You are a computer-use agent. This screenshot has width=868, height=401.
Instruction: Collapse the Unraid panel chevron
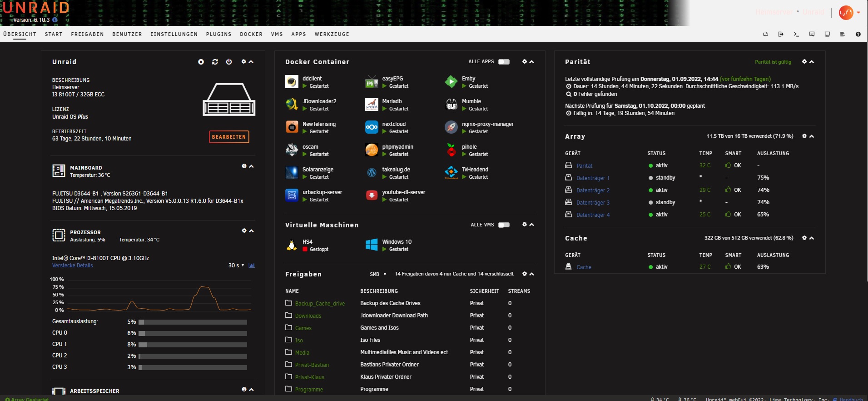click(x=251, y=62)
